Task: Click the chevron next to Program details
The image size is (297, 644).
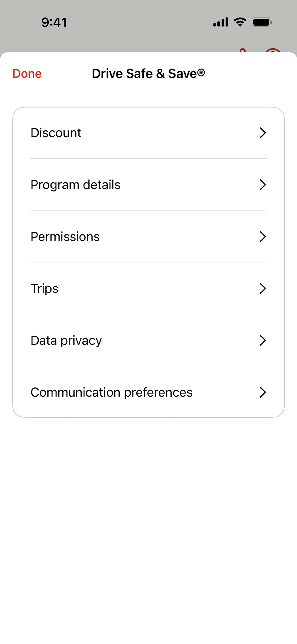Action: pos(262,185)
